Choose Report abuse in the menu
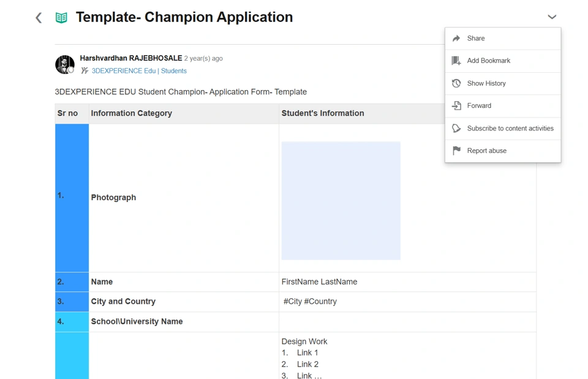This screenshot has width=588, height=379. click(x=486, y=151)
